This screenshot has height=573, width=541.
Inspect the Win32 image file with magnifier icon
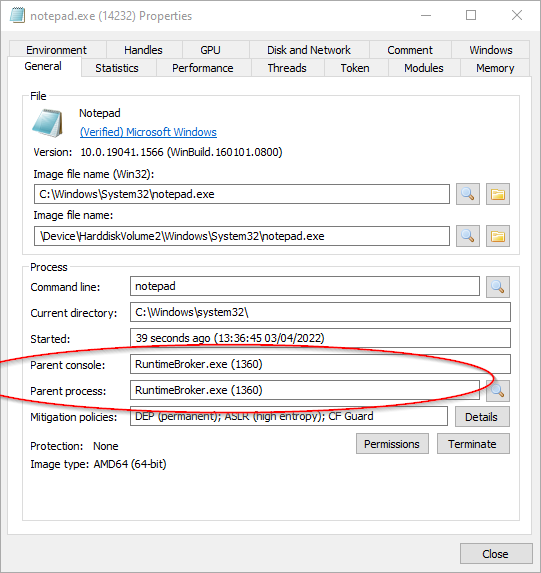[468, 194]
